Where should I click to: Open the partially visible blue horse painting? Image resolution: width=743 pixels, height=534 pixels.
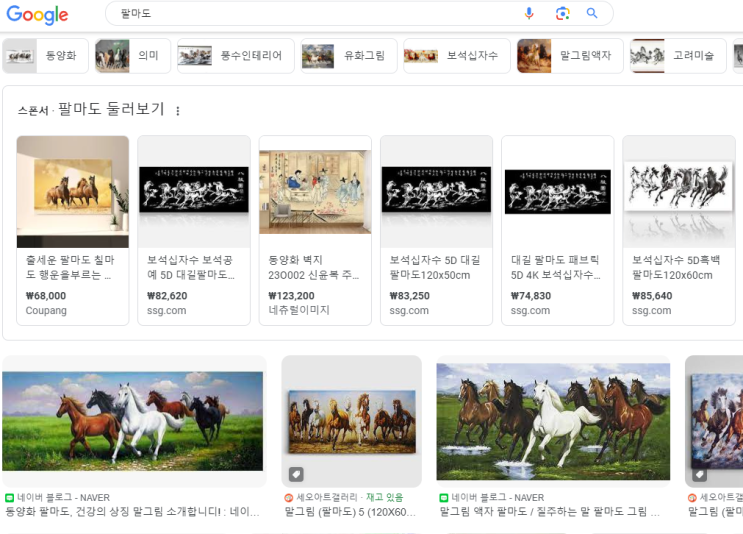coord(714,421)
